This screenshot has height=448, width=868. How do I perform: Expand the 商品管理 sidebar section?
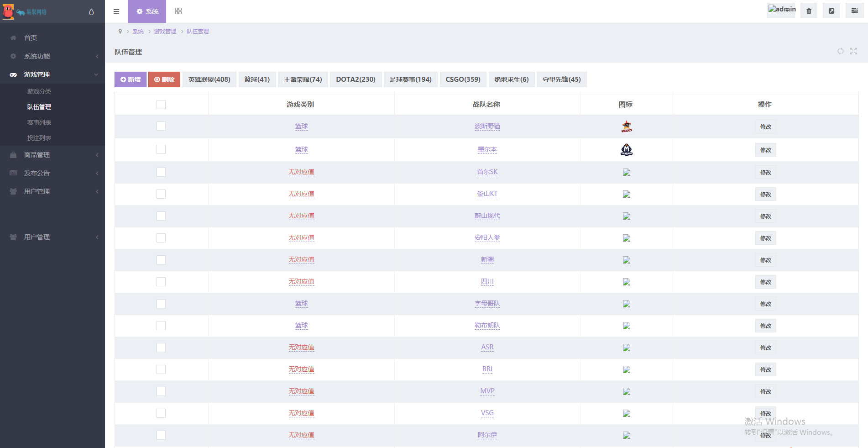point(52,155)
